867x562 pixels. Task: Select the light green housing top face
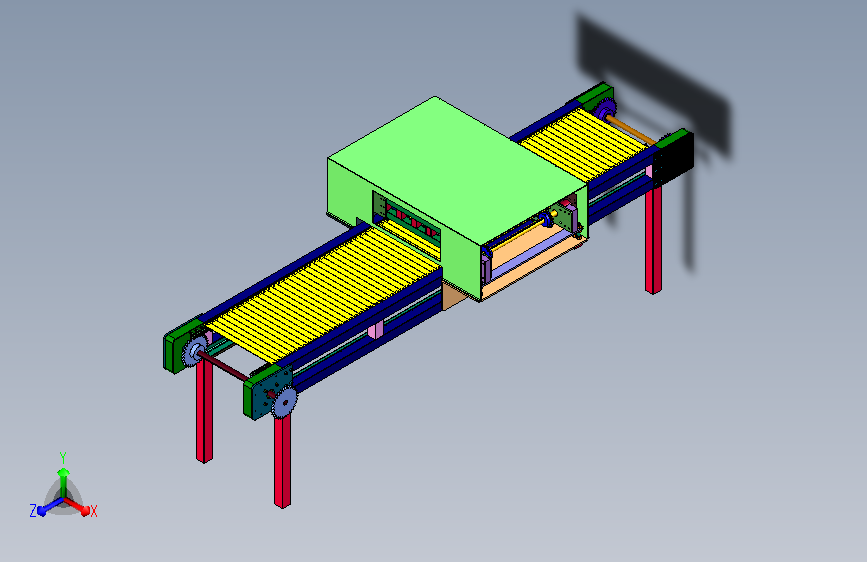457,171
